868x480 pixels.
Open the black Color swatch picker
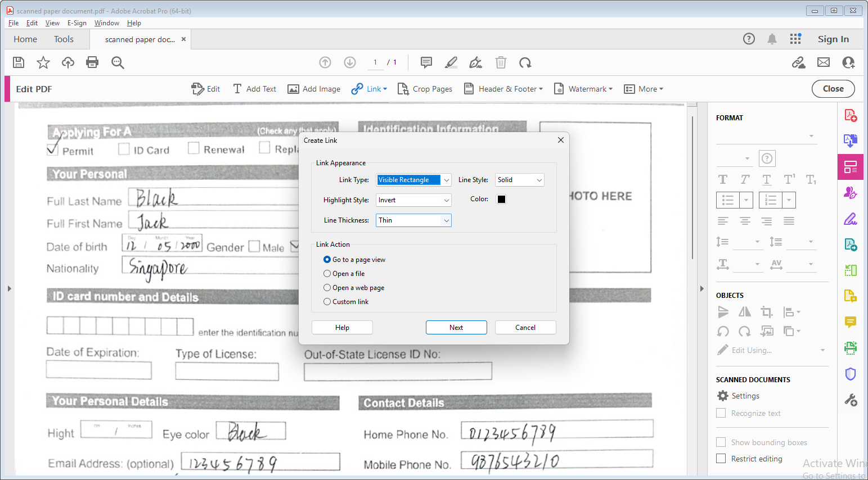501,199
